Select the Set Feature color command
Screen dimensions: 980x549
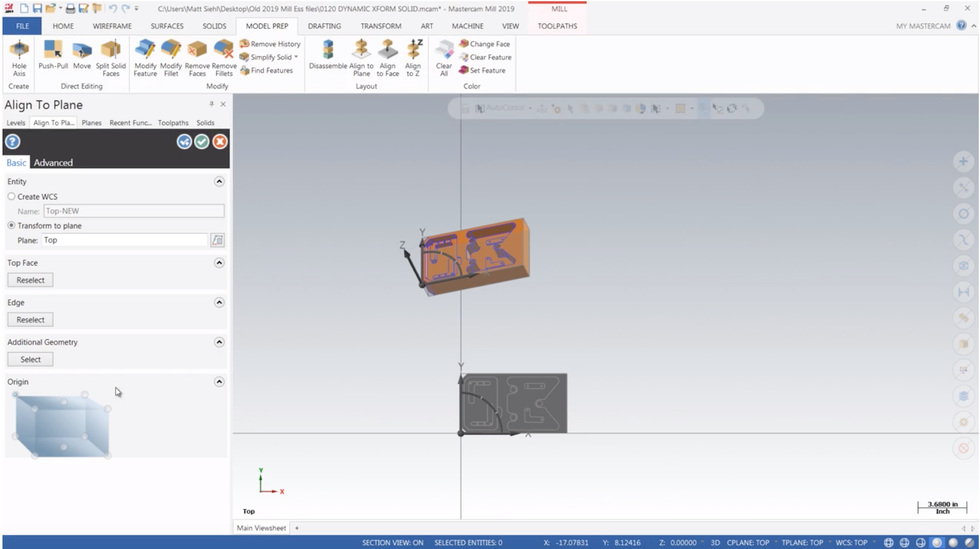482,70
